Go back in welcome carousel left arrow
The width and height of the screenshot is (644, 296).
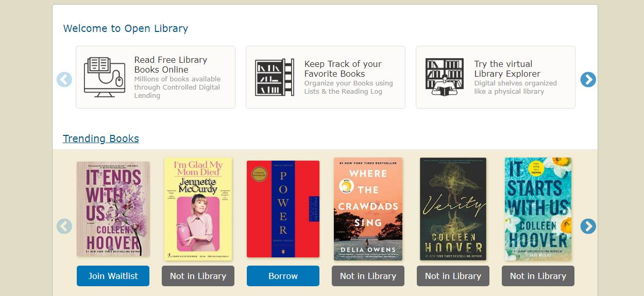click(x=64, y=79)
